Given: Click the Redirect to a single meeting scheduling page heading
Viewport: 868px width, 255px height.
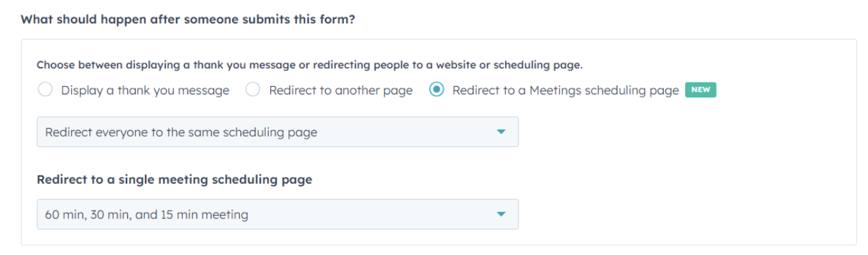Looking at the screenshot, I should (174, 179).
